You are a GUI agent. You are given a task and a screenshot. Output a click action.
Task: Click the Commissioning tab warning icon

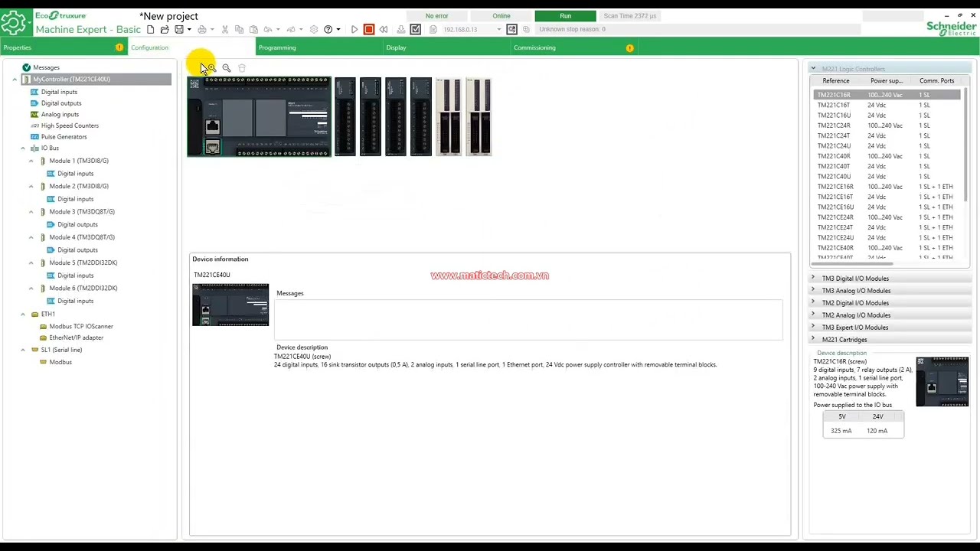click(x=630, y=48)
